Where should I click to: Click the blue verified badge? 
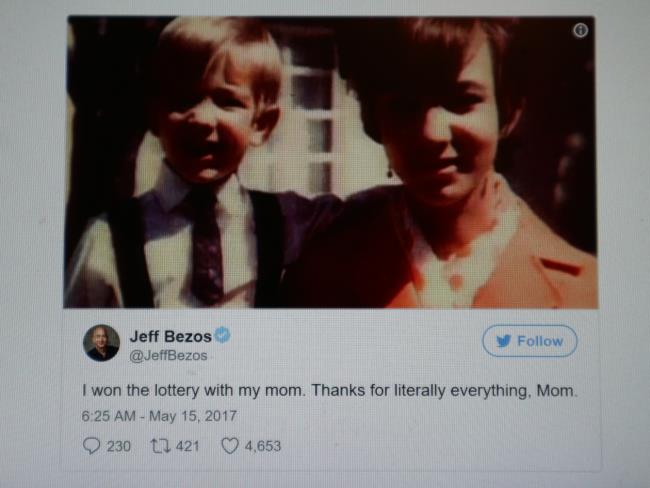[x=223, y=335]
